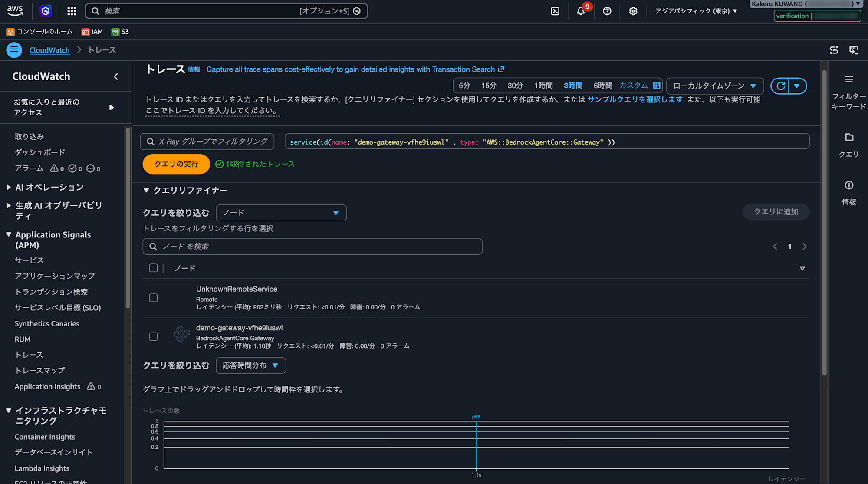Image resolution: width=868 pixels, height=484 pixels.
Task: Select the 3時間 time range
Action: click(x=573, y=86)
